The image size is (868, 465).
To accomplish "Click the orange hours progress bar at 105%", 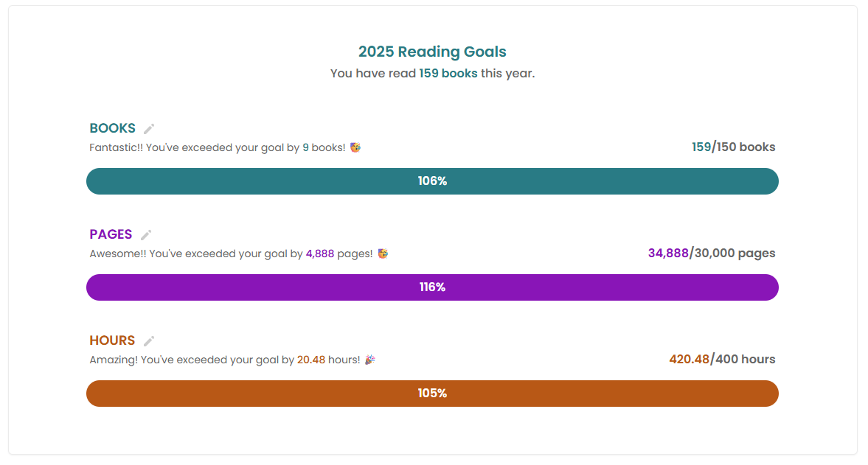I will [432, 394].
